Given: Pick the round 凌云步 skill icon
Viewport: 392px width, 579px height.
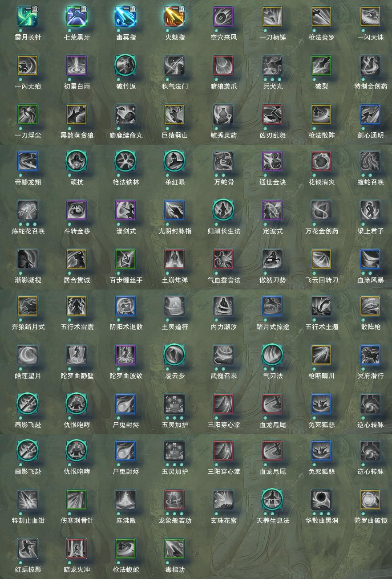Looking at the screenshot, I should coord(174,355).
